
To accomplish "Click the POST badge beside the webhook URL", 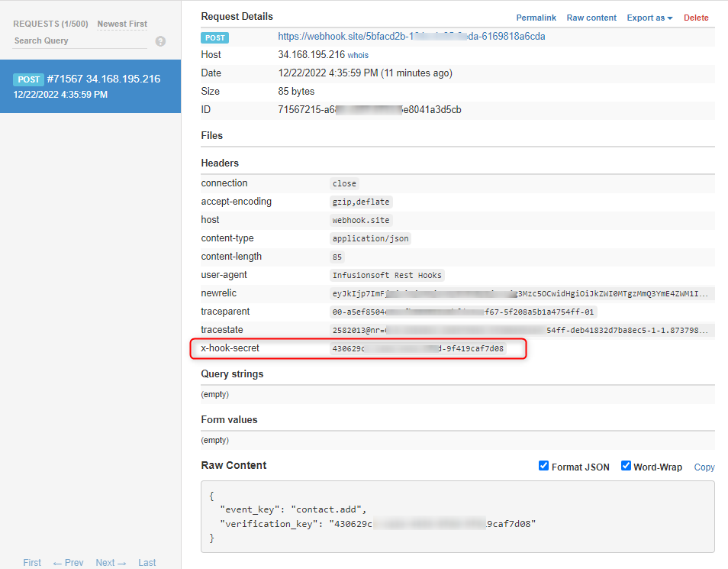I will (214, 37).
